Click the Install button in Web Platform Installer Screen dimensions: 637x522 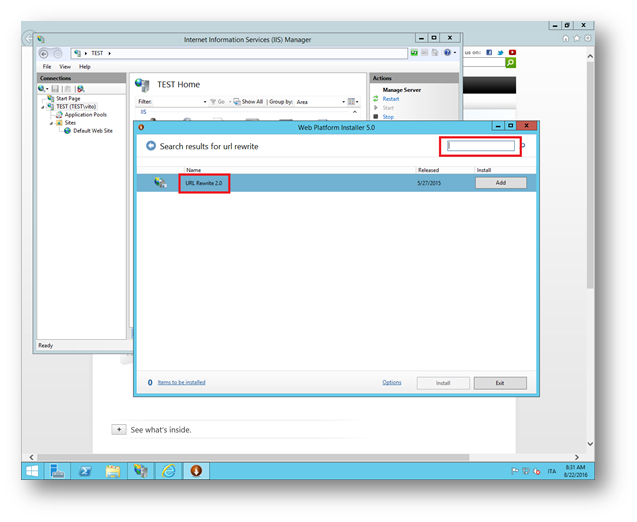(443, 383)
